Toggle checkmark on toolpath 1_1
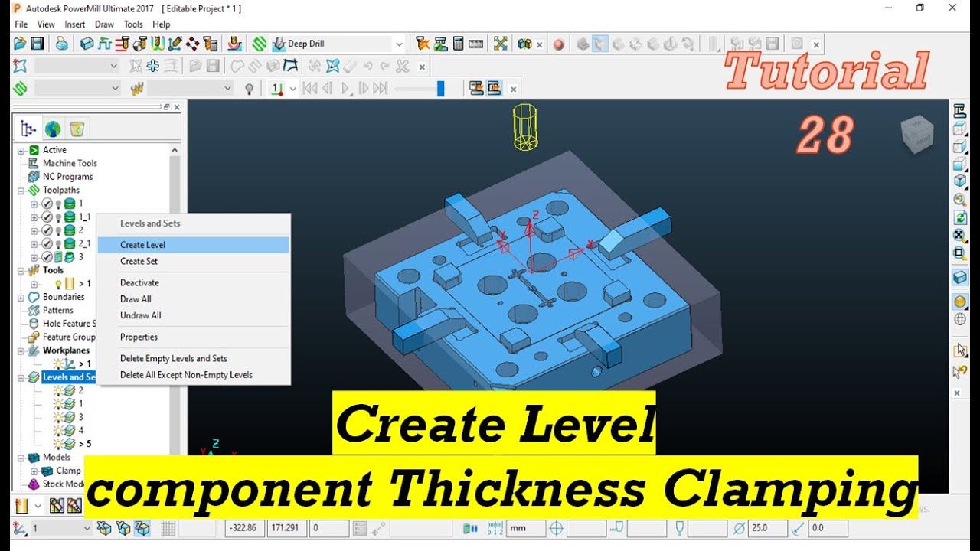Screen dimensions: 980x551 [47, 217]
